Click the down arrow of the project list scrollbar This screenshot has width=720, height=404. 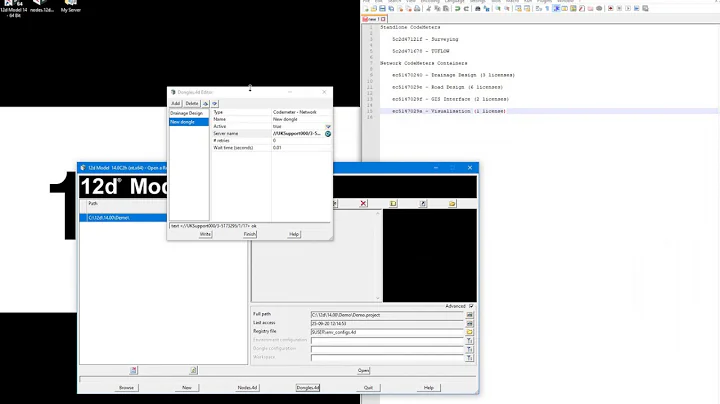[378, 298]
